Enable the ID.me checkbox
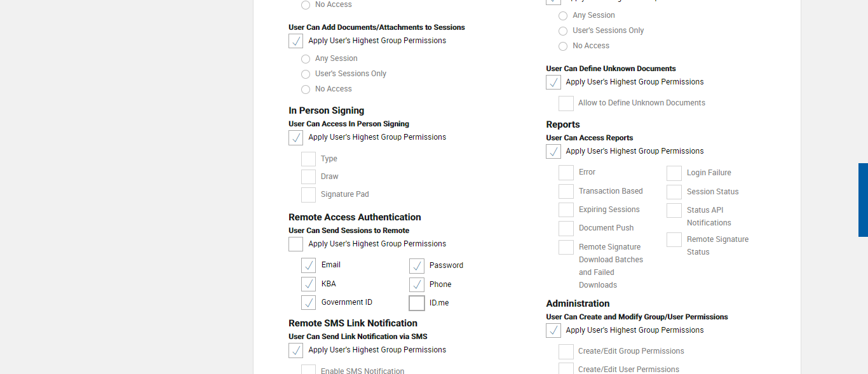This screenshot has width=868, height=374. point(417,303)
